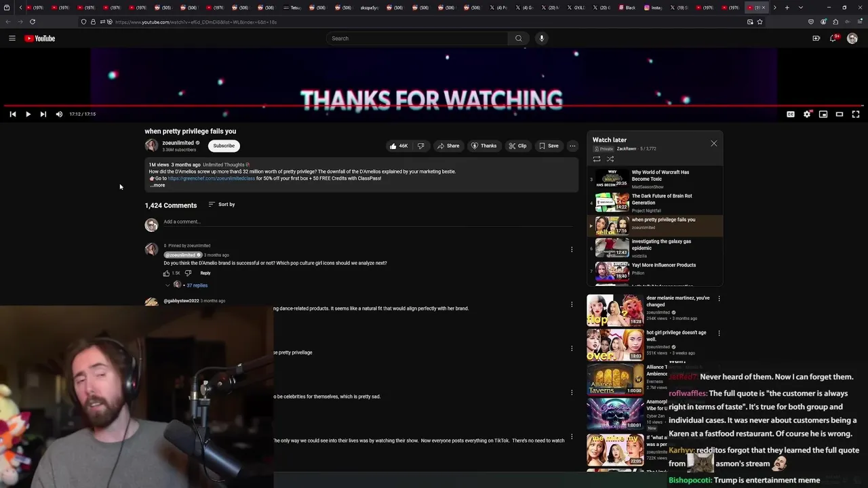This screenshot has height=488, width=868.
Task: Click the Thanks button below the video
Action: click(484, 146)
